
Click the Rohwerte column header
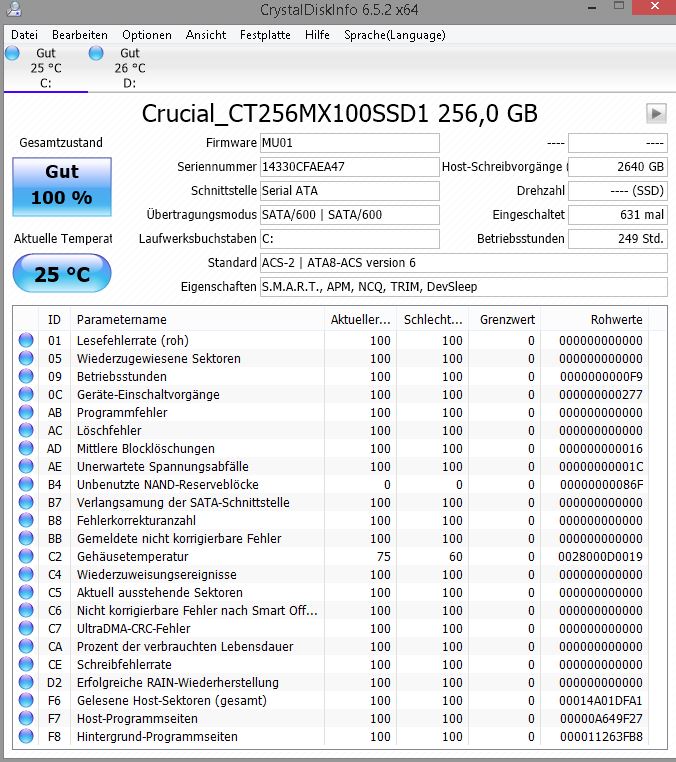pyautogui.click(x=594, y=319)
